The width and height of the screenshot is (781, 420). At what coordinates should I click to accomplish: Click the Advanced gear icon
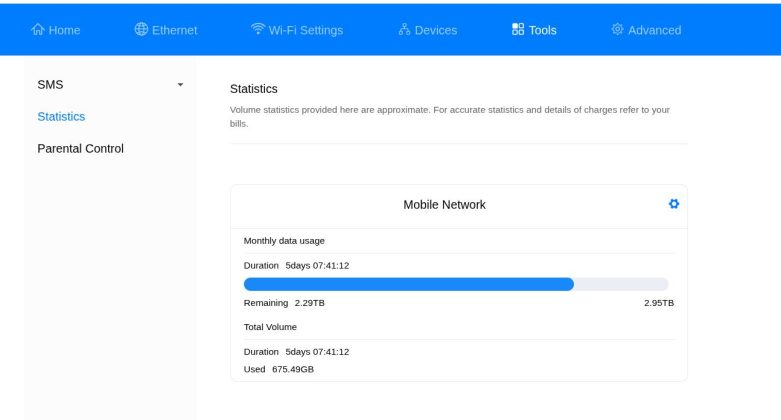click(617, 29)
